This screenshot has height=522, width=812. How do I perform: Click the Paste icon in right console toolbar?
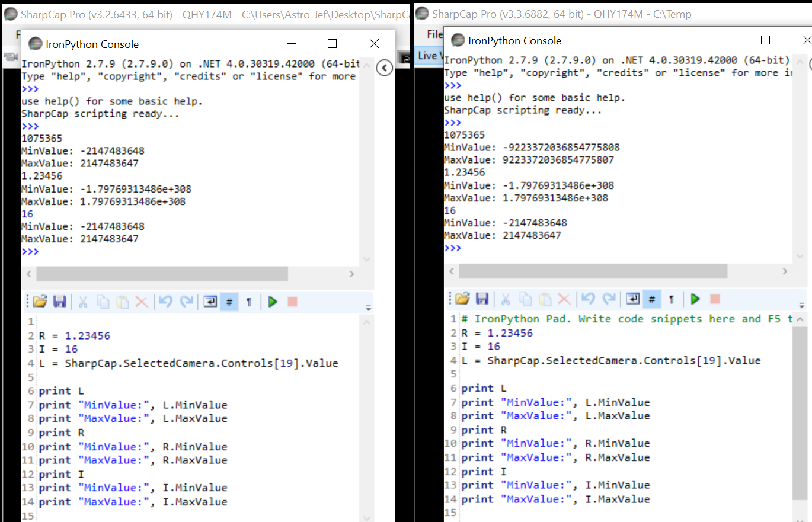coord(545,299)
